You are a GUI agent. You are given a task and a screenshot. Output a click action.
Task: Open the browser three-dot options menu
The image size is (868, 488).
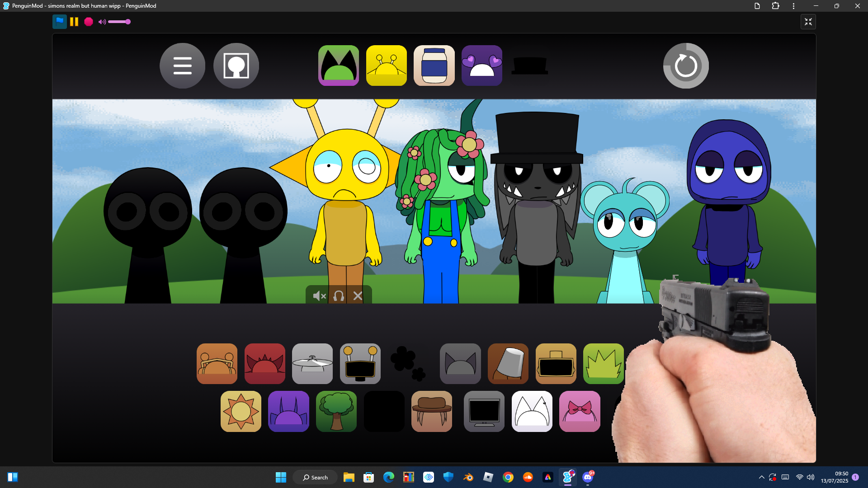tap(793, 6)
